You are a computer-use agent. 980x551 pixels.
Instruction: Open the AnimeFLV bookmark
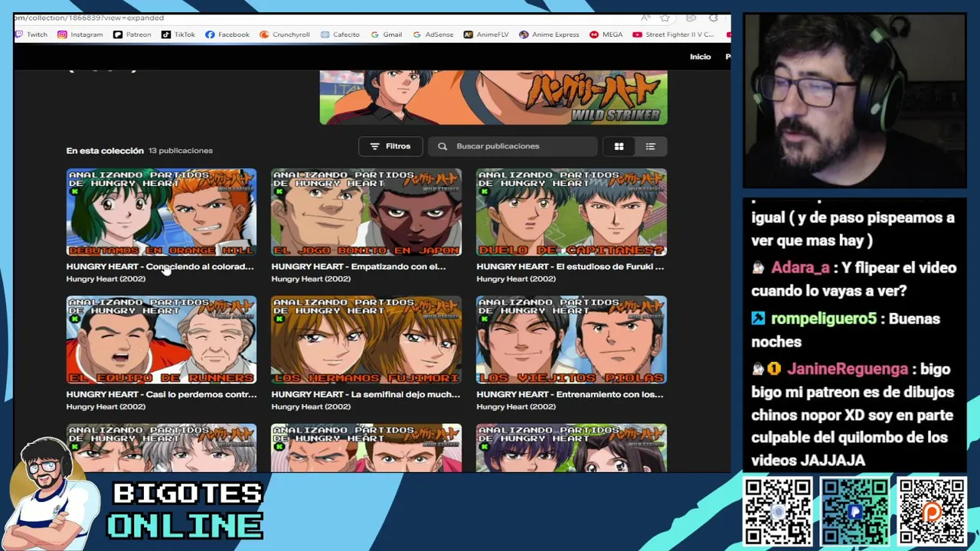point(486,34)
